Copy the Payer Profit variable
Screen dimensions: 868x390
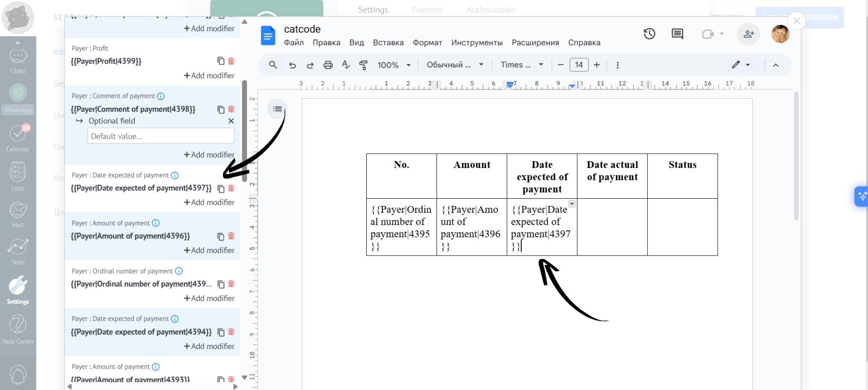tap(221, 61)
